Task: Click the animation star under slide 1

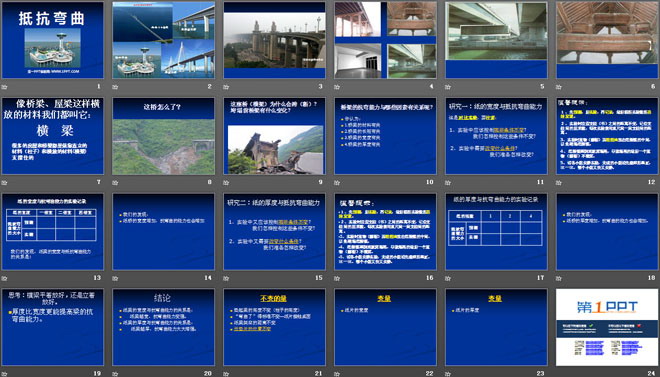Action: (x=5, y=87)
